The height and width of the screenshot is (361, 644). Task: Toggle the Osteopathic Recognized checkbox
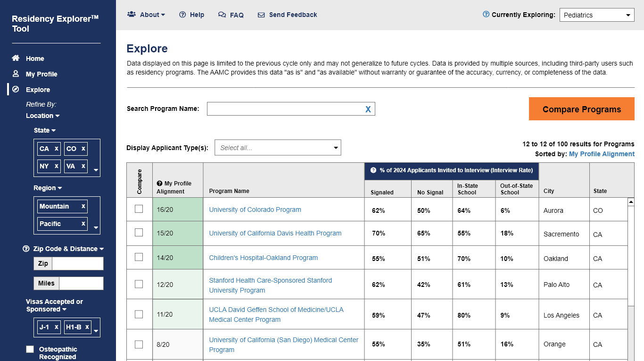(x=30, y=349)
